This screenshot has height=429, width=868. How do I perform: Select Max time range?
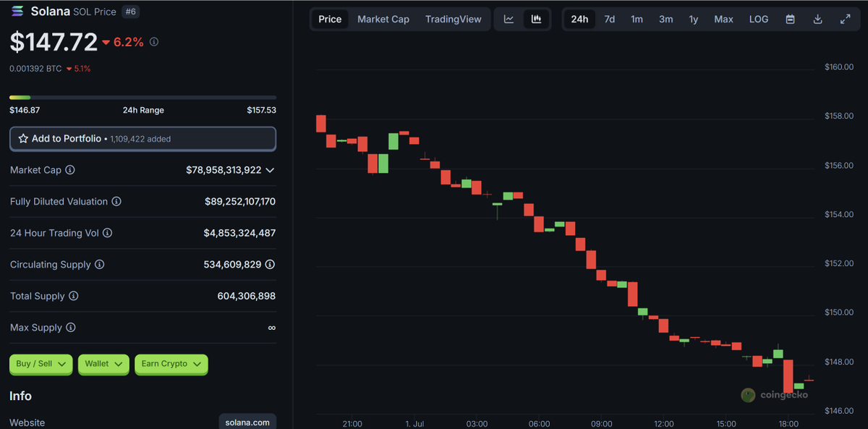pyautogui.click(x=724, y=20)
